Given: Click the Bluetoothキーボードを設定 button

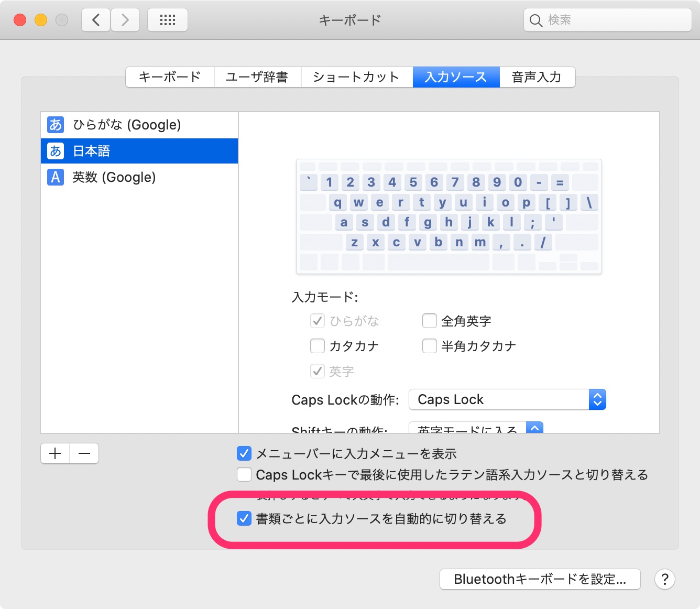Looking at the screenshot, I should 540,579.
